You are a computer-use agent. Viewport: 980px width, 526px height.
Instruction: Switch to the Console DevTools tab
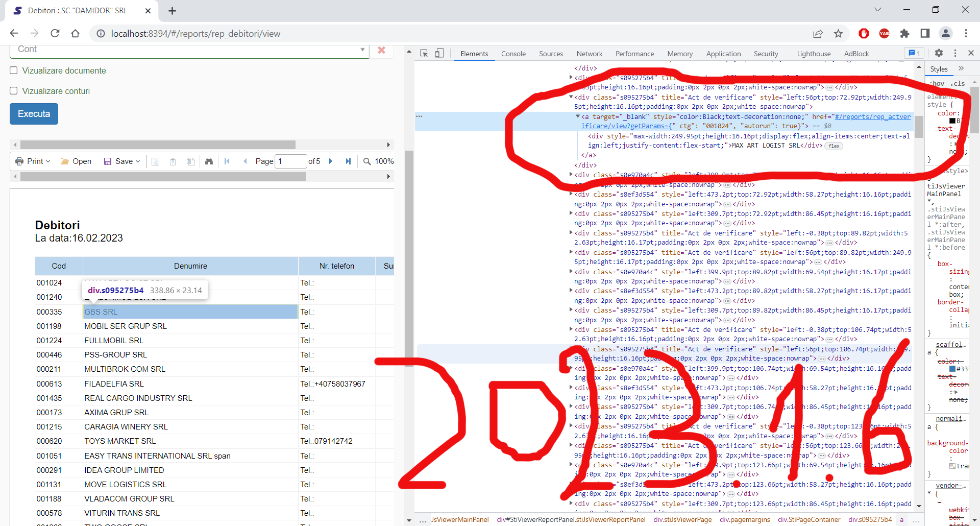click(x=513, y=54)
